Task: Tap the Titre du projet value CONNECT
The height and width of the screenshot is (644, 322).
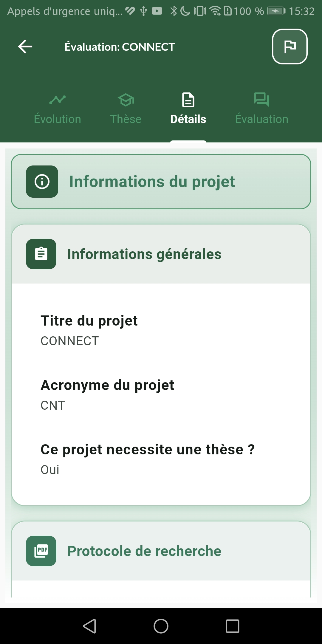Action: (x=70, y=341)
